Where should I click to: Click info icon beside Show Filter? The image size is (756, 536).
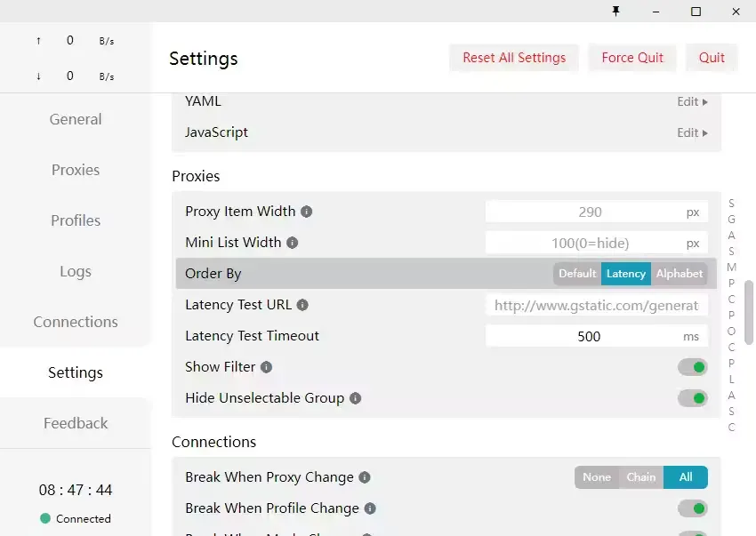click(266, 367)
